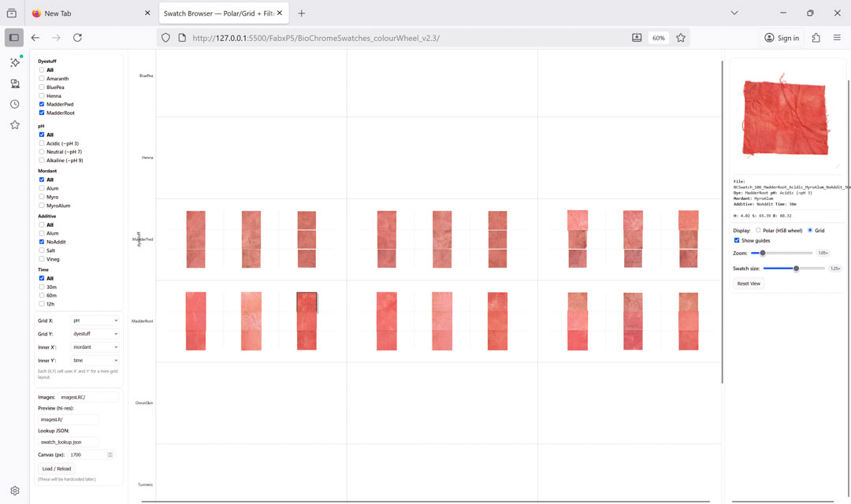Click the back navigation arrow

coord(35,38)
